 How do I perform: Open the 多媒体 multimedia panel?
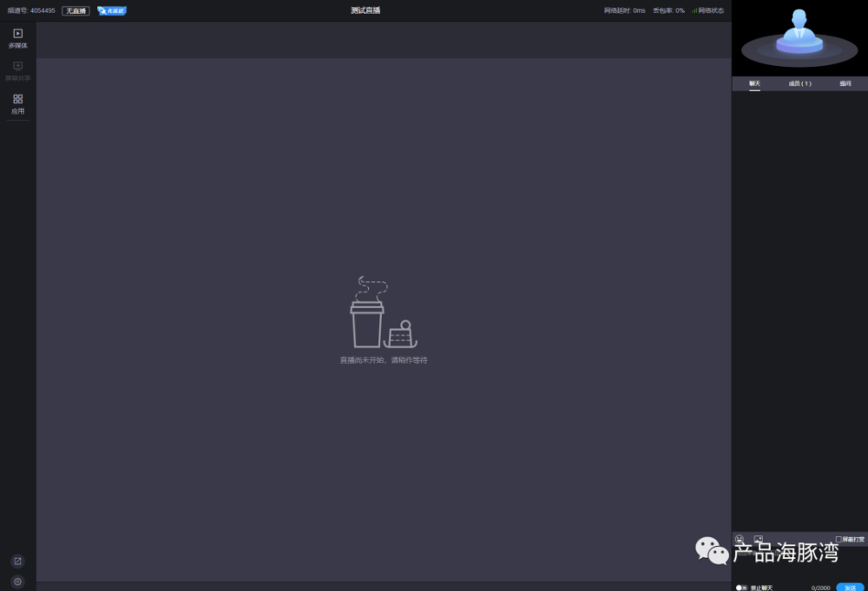click(17, 38)
